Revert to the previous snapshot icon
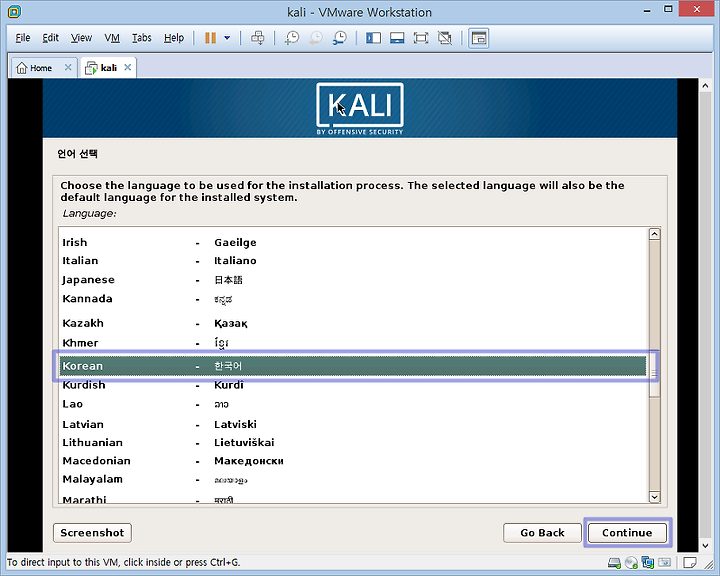720x576 pixels. pos(315,38)
